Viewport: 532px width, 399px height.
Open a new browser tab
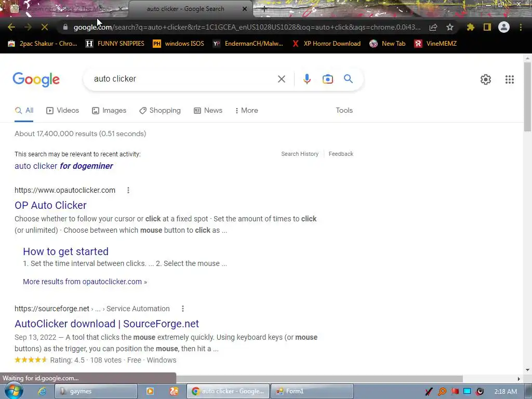pyautogui.click(x=264, y=9)
